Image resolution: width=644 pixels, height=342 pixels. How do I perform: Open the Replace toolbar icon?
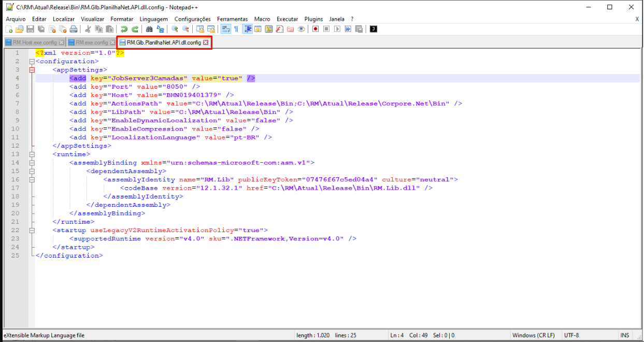pyautogui.click(x=160, y=29)
